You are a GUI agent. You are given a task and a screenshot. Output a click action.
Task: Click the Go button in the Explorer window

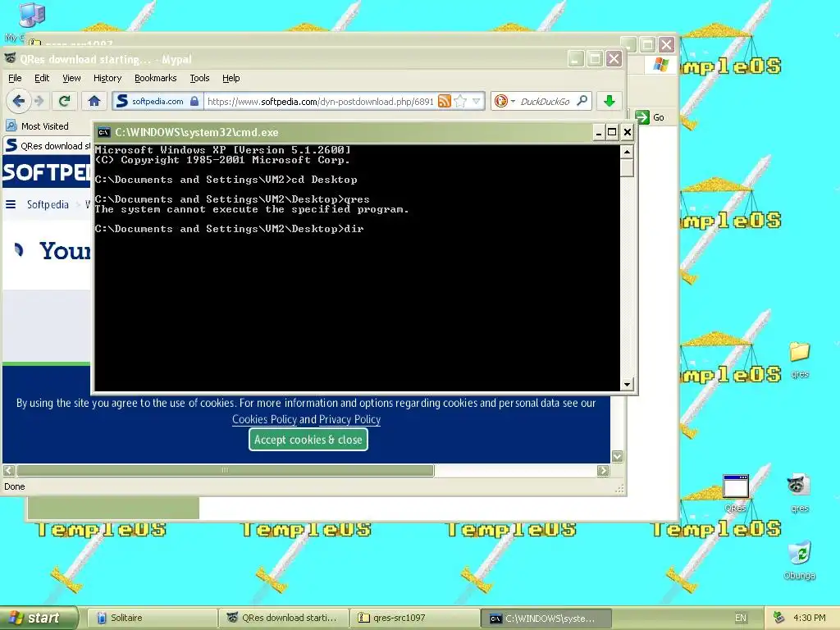click(650, 117)
